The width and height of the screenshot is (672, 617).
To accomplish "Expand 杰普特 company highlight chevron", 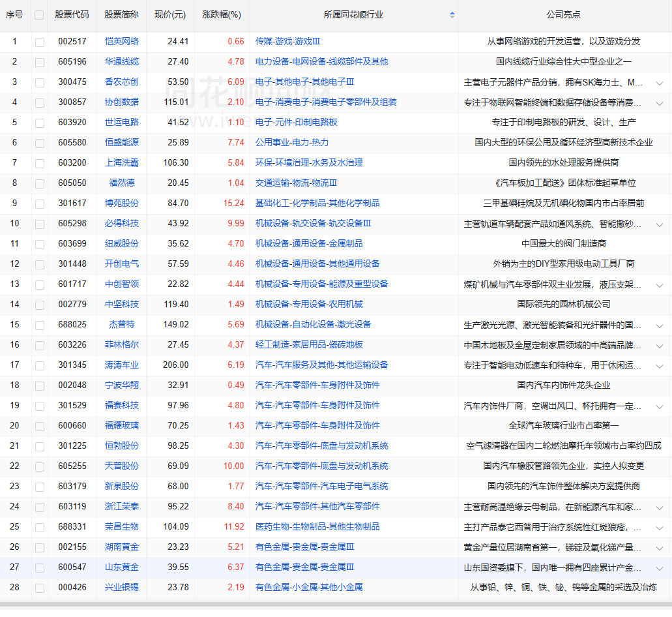I will [x=659, y=326].
